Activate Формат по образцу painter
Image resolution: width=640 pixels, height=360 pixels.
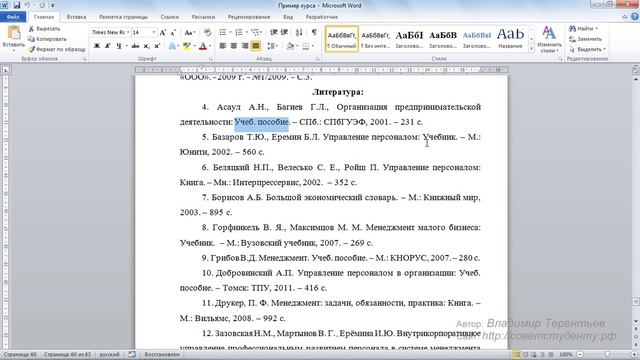(x=57, y=49)
